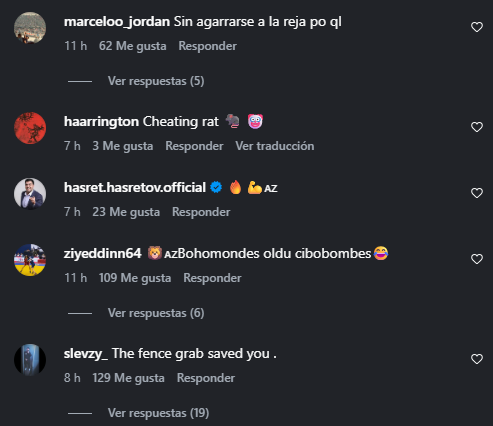Tap the heart on haarrington's comment
The image size is (493, 426).
[477, 127]
